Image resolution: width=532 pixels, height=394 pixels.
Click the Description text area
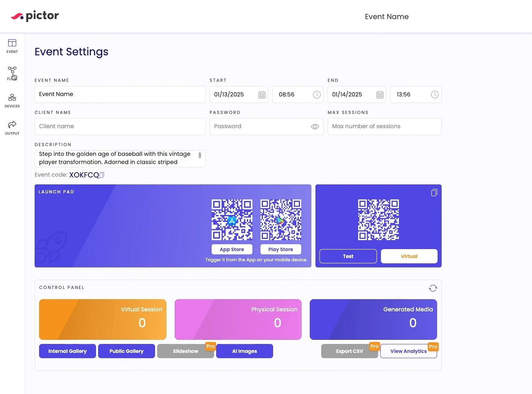(120, 158)
